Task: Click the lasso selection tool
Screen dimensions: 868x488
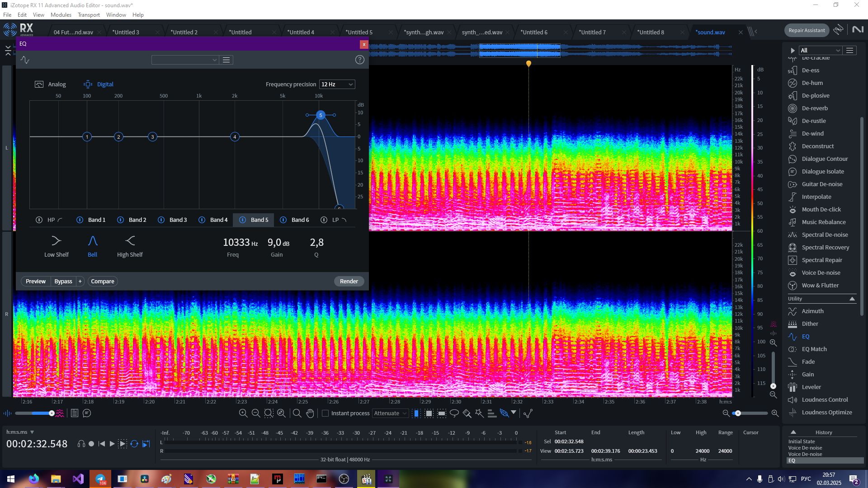Action: point(454,413)
